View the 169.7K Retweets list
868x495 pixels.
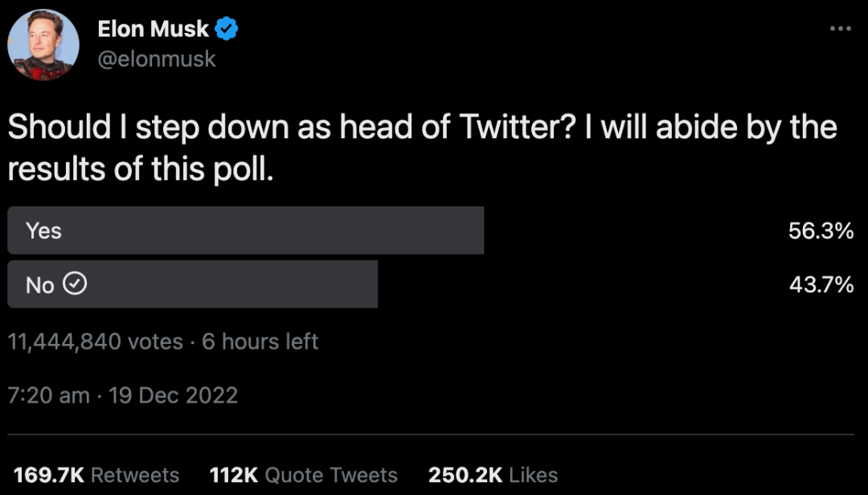tap(96, 475)
